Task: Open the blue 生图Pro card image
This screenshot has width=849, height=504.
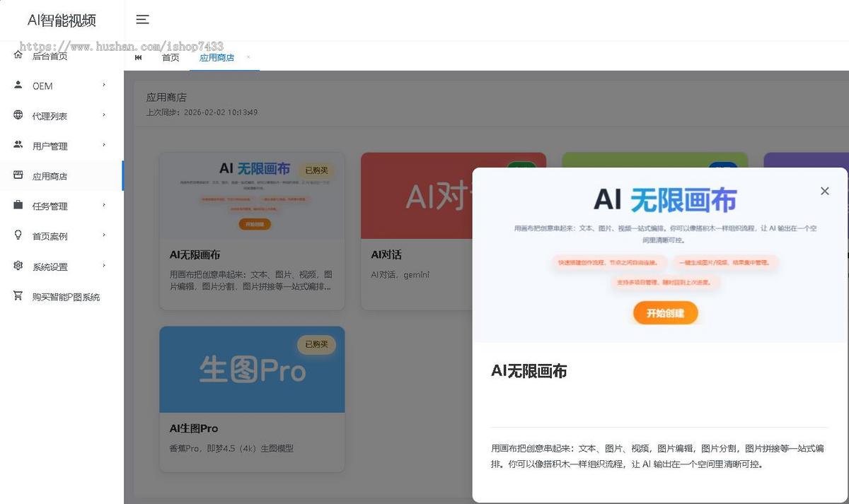Action: click(x=252, y=370)
